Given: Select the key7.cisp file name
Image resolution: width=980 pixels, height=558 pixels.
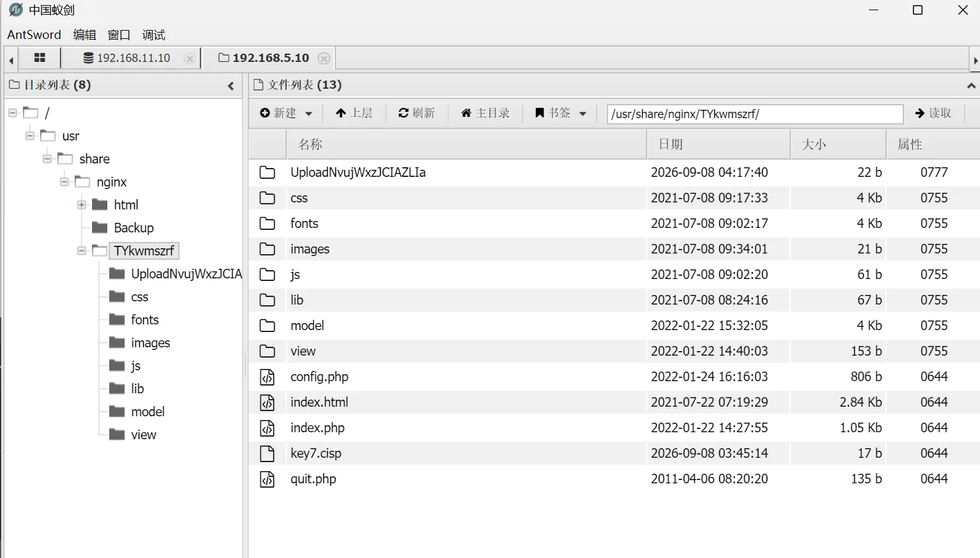Looking at the screenshot, I should (x=316, y=453).
